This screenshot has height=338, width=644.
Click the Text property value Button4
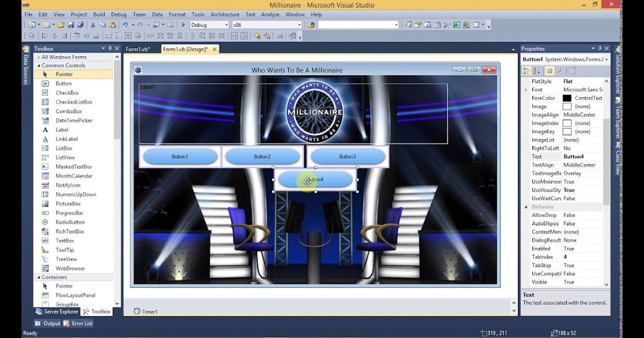(x=582, y=157)
